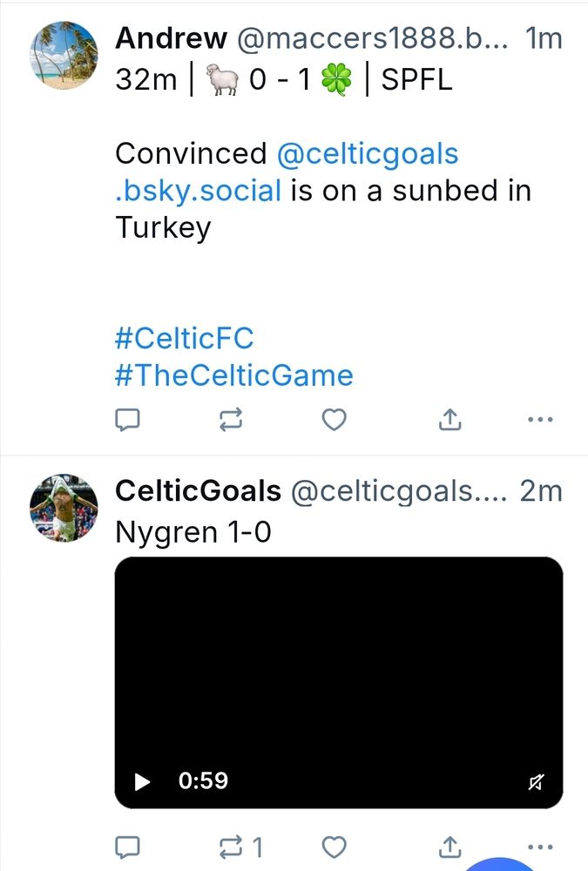View Andrew's profile picture

(x=64, y=55)
